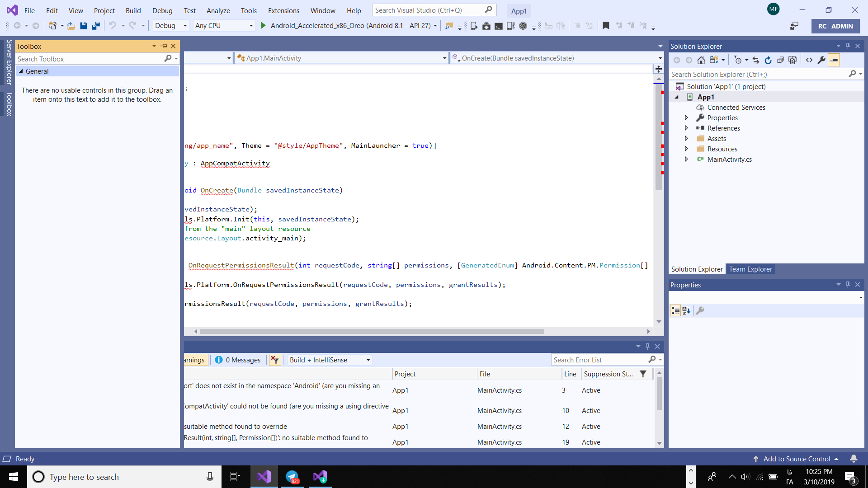Start debugging on Android_Accelerated_x86_Oreo
Screen dimensions: 868x488
264,26
